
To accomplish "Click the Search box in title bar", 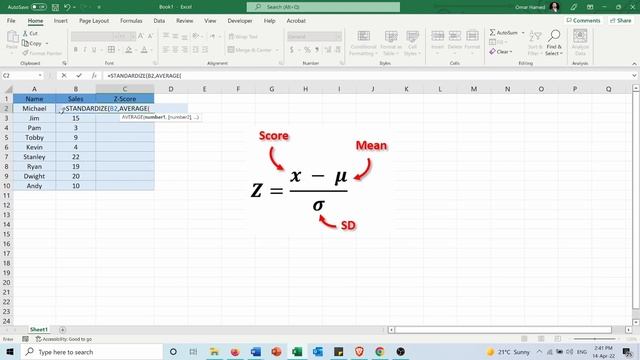I will click(x=323, y=7).
